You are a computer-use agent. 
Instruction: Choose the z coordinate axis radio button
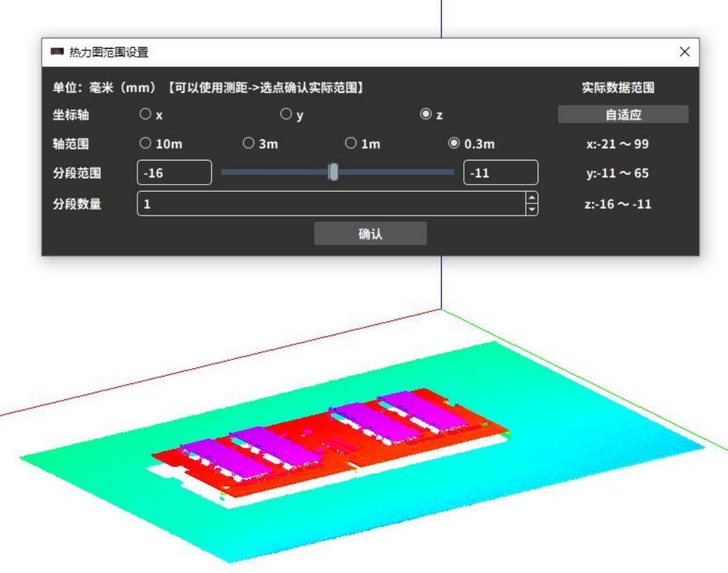426,115
